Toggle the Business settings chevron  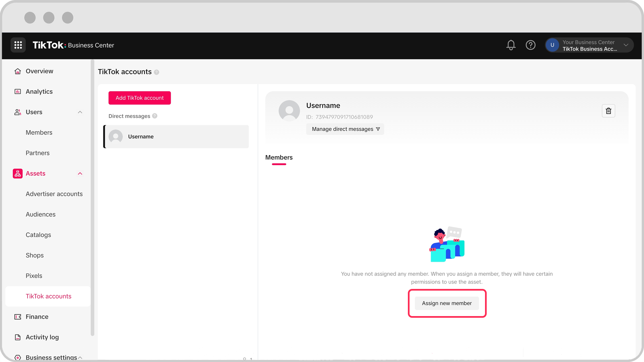[x=80, y=358]
